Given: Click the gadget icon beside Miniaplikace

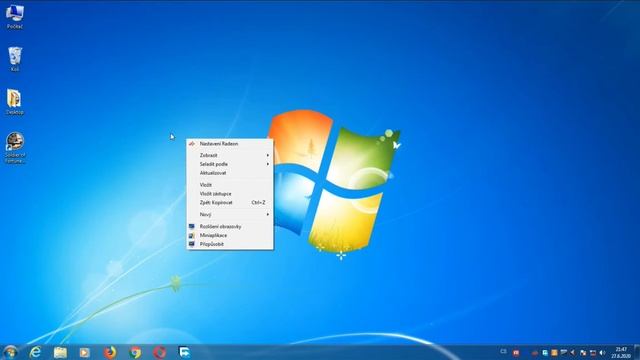Looking at the screenshot, I should click(x=192, y=235).
